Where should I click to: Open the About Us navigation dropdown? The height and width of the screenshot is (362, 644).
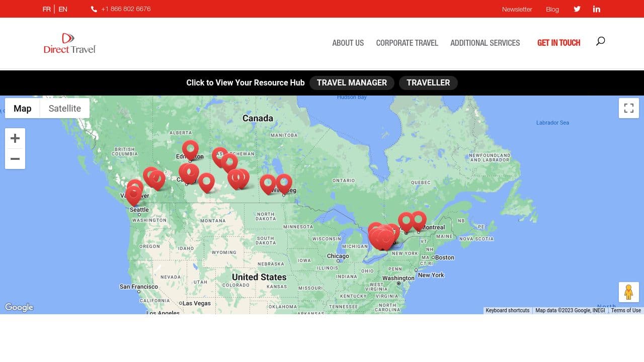pyautogui.click(x=348, y=43)
